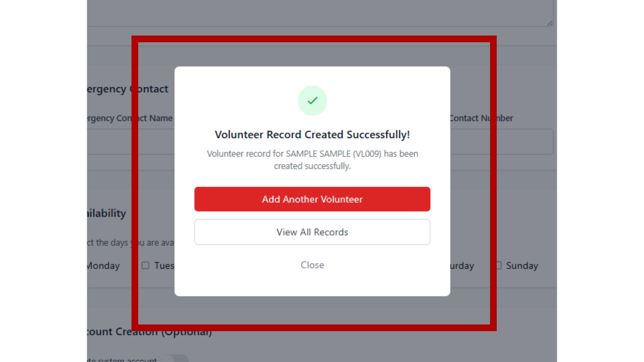Click the Volunteer Record Created Successfully title
Screen dimensions: 644x362
pyautogui.click(x=312, y=134)
